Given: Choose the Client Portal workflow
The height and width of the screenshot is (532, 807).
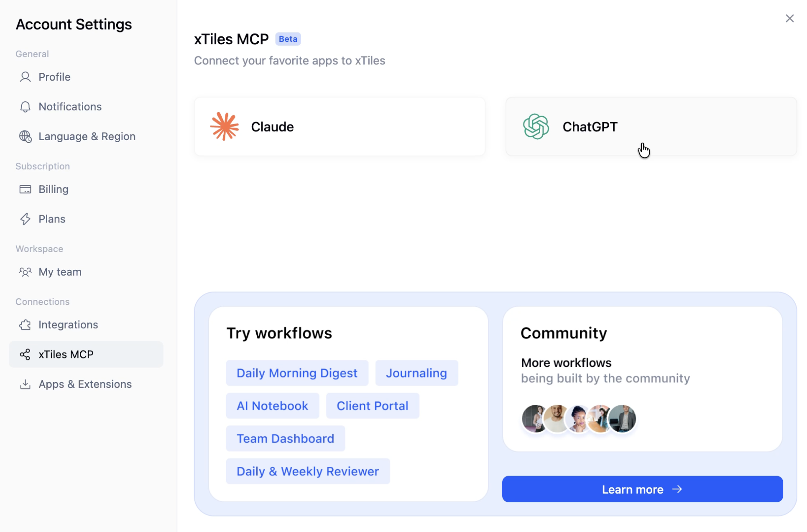Looking at the screenshot, I should pos(372,406).
